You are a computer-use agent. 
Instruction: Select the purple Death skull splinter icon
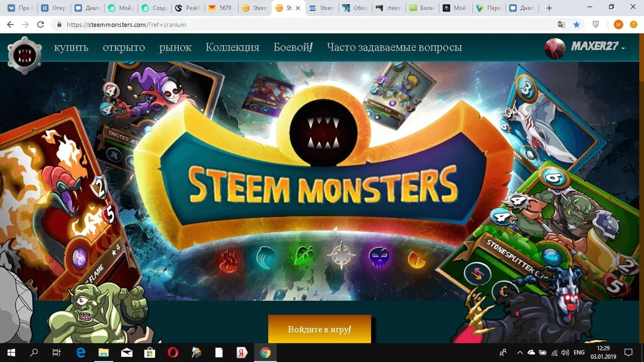[379, 256]
